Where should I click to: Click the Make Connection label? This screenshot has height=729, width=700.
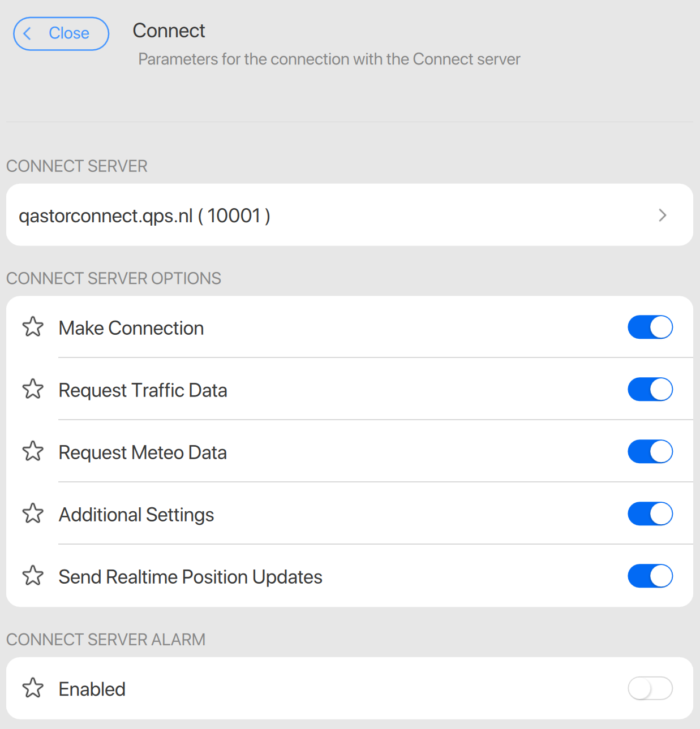[131, 328]
